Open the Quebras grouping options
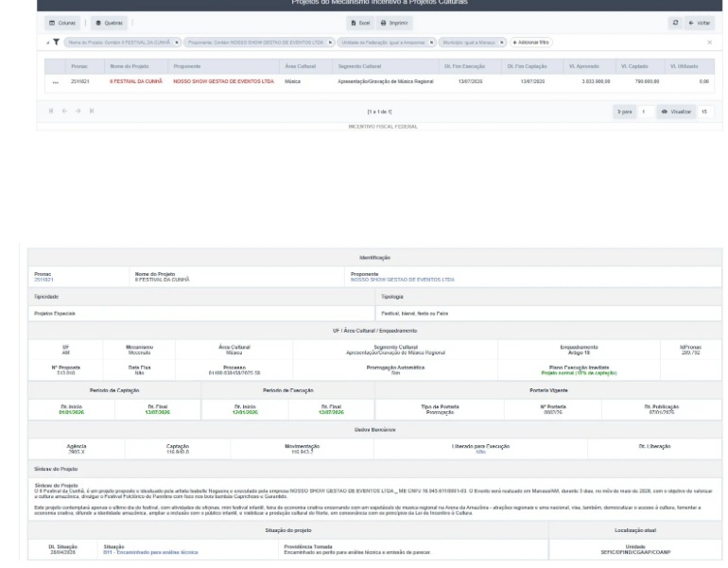 tap(110, 23)
